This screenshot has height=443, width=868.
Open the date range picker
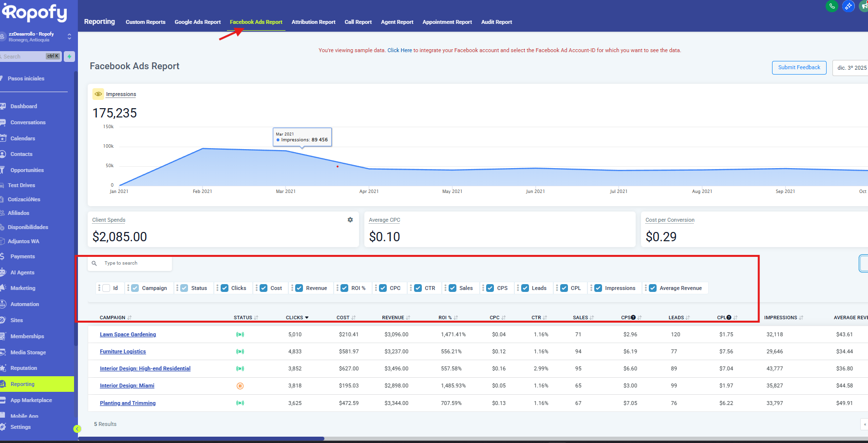pos(851,68)
